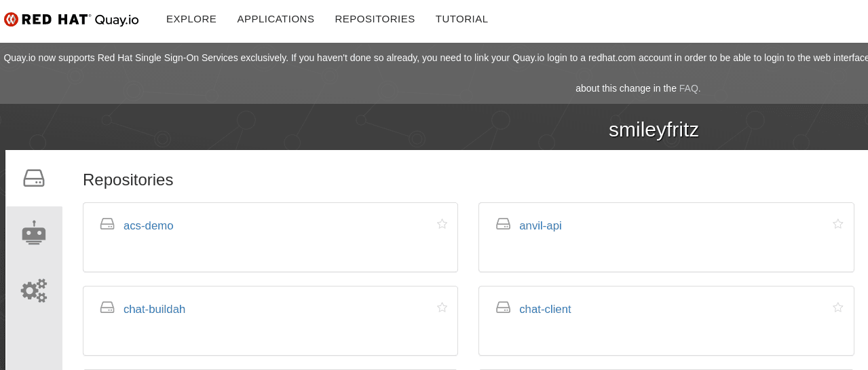Screen dimensions: 868x370
Task: Click the repository icon beside chat-client
Action: click(503, 308)
